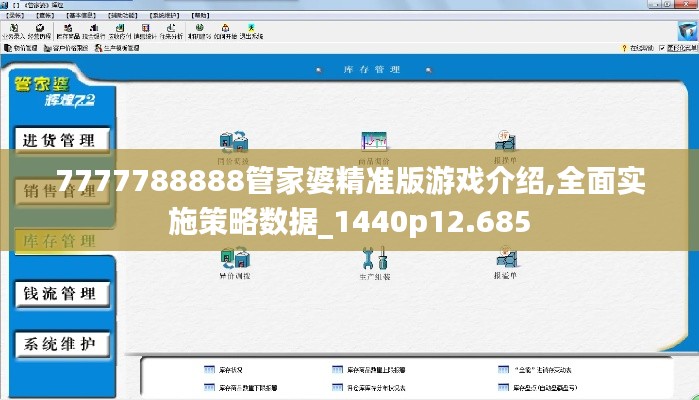
Task: Open the second menu in the menu bar
Action: [45, 15]
